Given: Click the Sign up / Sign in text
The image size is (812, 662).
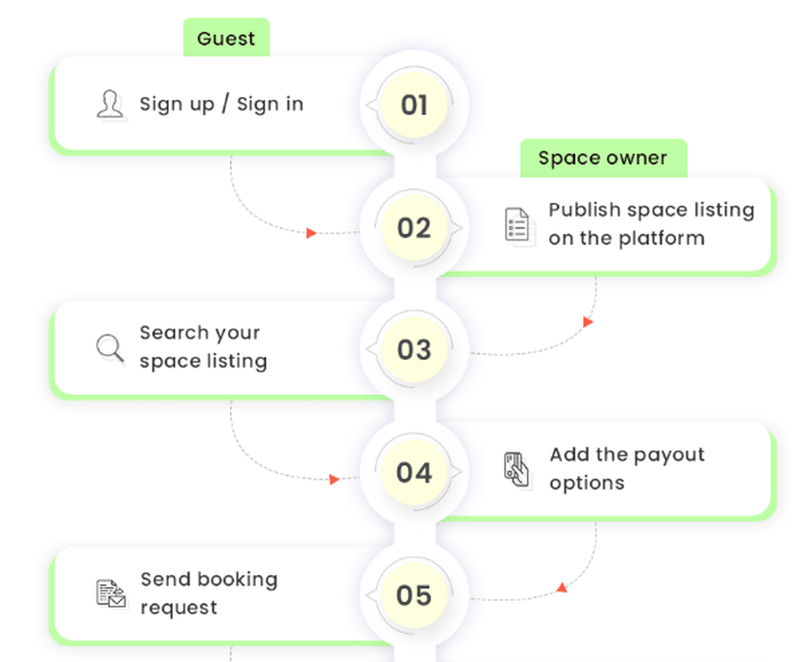Looking at the screenshot, I should pyautogui.click(x=222, y=104).
